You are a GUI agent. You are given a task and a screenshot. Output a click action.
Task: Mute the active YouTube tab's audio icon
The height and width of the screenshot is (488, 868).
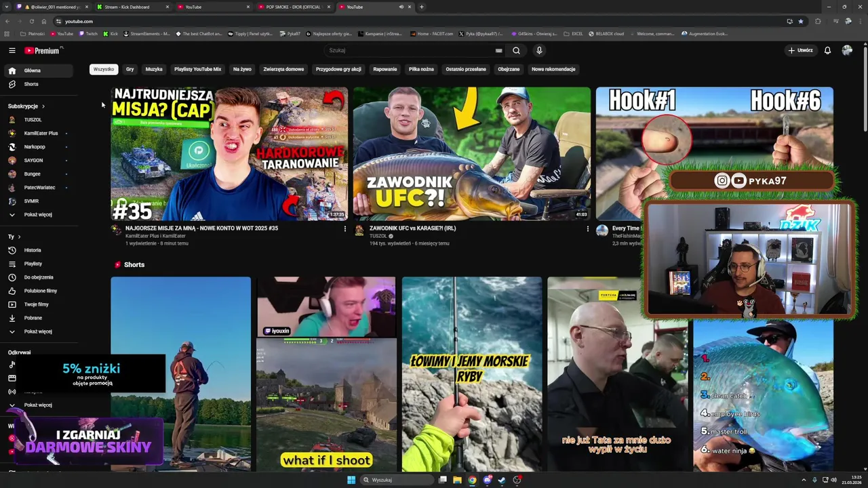click(x=401, y=7)
